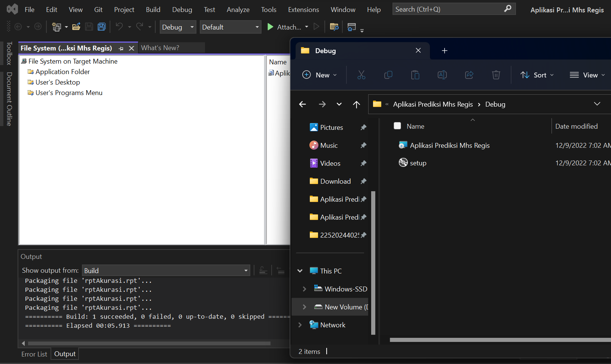Open the Default platform dropdown
The height and width of the screenshot is (364, 611).
230,27
